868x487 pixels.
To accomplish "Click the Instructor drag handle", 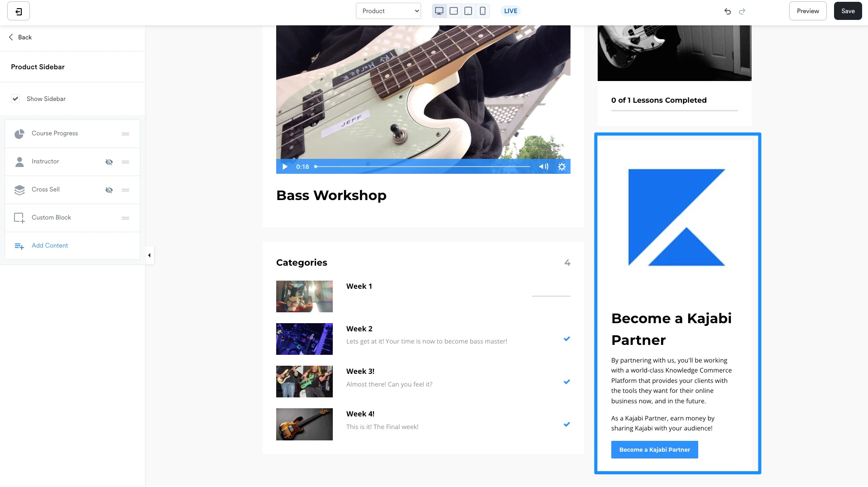I will (x=125, y=162).
